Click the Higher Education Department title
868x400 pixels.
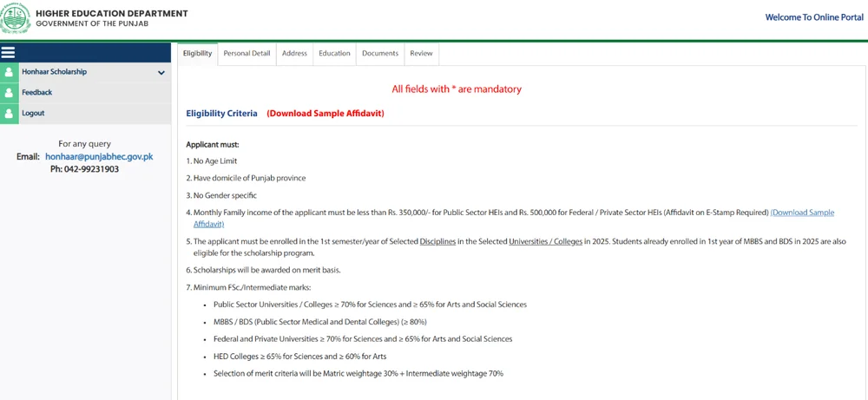pyautogui.click(x=112, y=13)
